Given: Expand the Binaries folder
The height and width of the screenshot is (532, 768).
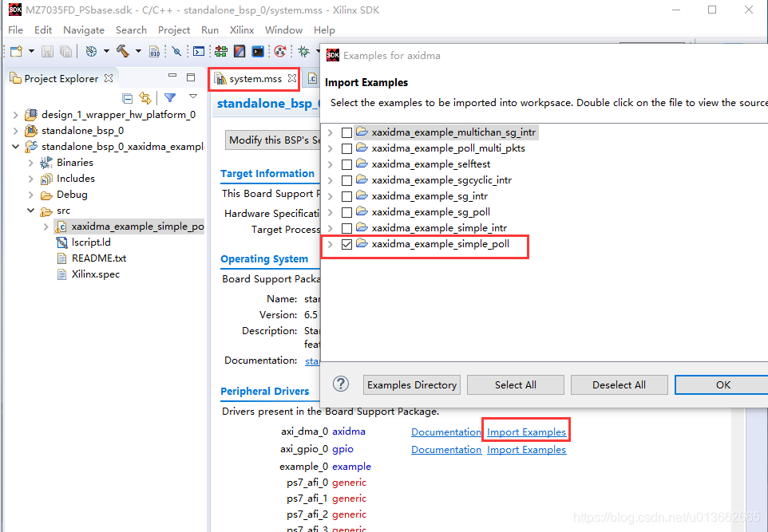Looking at the screenshot, I should [31, 163].
